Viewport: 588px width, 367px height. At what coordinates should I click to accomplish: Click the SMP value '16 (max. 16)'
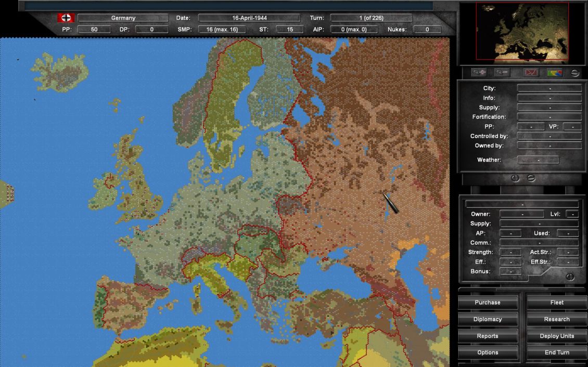(222, 29)
